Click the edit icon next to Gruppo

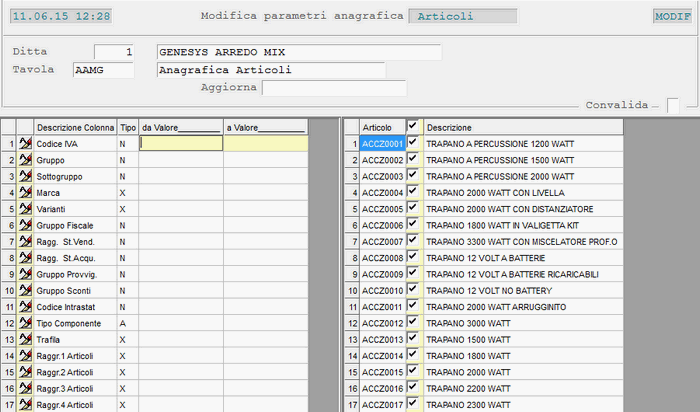pyautogui.click(x=26, y=160)
